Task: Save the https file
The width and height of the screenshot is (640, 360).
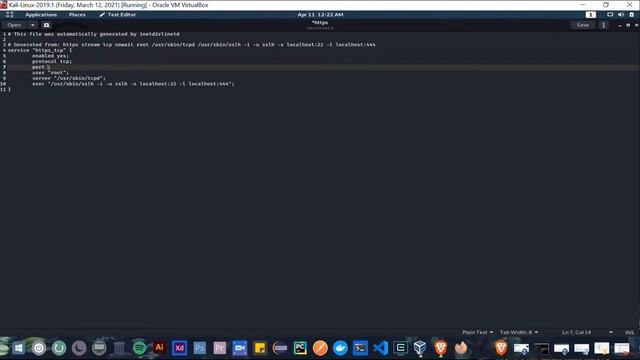Action: tap(582, 25)
